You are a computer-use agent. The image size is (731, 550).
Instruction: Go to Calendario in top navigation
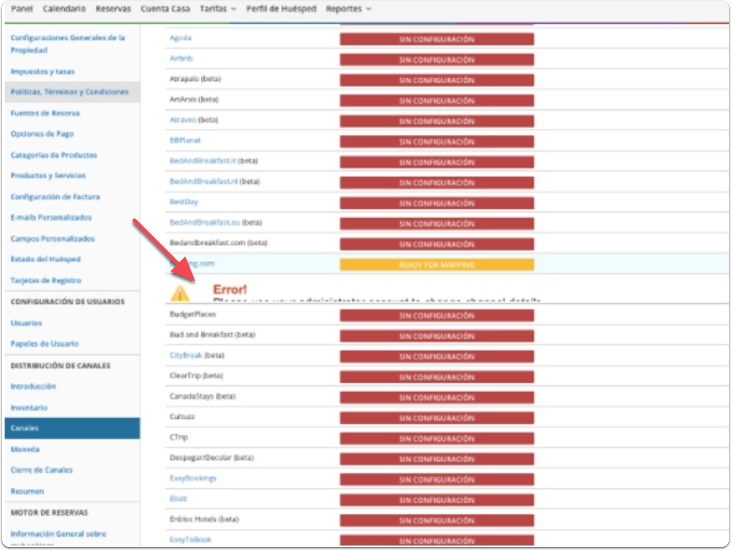click(x=64, y=8)
